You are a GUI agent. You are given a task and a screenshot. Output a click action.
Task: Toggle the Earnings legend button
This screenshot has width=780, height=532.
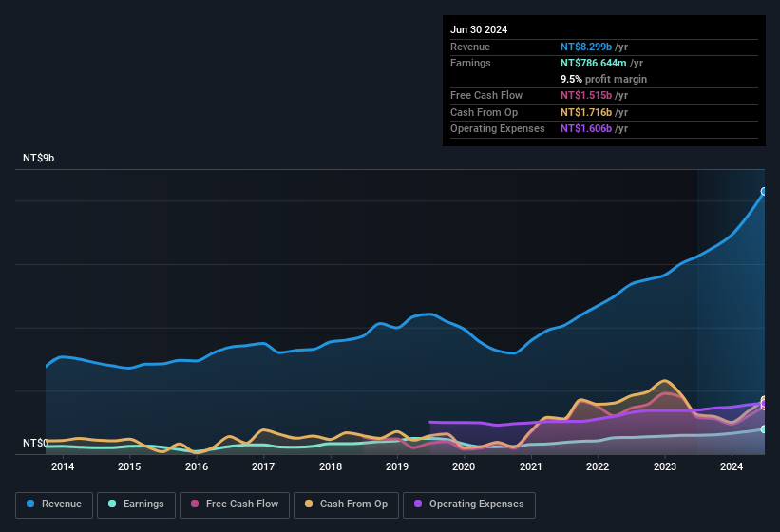pos(136,504)
